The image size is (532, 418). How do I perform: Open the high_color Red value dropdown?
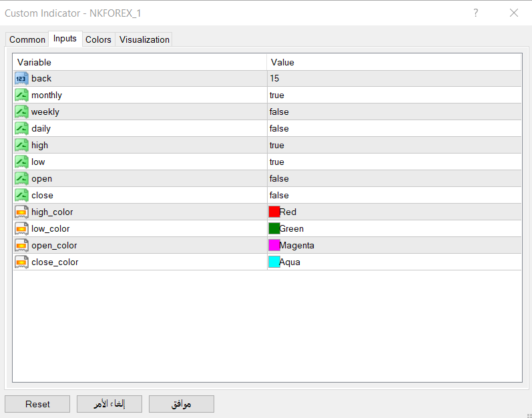[x=394, y=212]
